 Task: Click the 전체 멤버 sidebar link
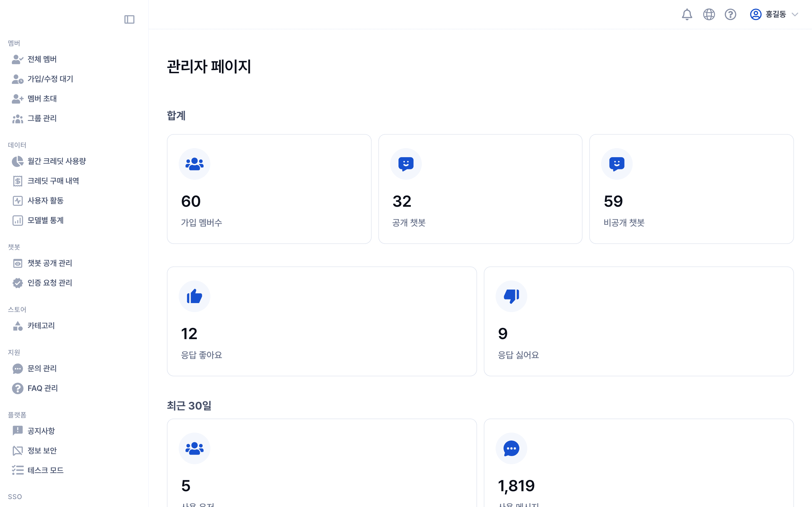click(42, 59)
